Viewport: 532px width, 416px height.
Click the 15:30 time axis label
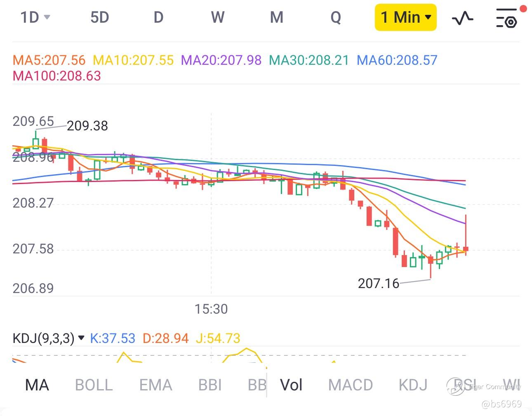click(211, 309)
